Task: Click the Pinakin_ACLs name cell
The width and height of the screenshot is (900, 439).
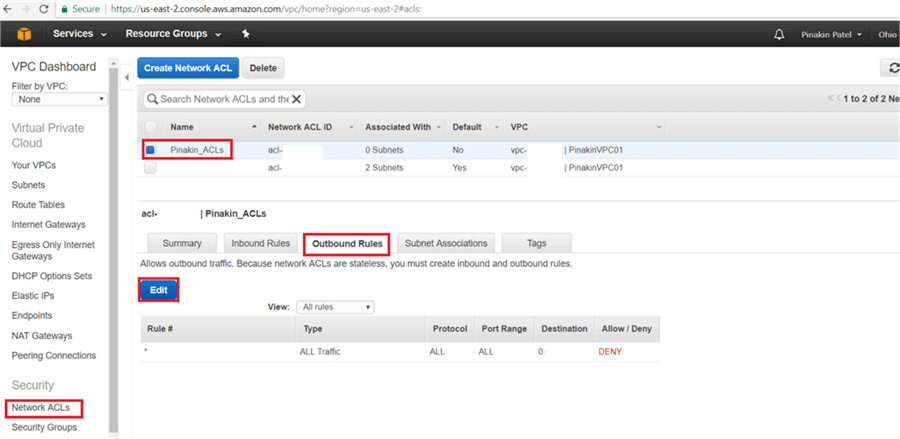Action: (199, 150)
